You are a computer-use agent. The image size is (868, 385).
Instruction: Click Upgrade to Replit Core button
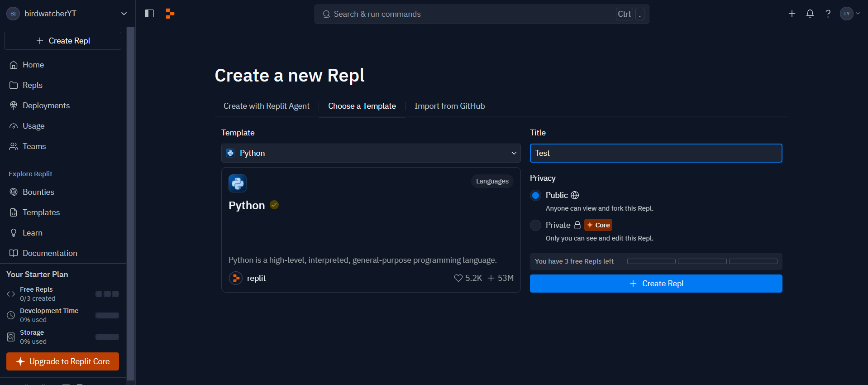tap(62, 361)
